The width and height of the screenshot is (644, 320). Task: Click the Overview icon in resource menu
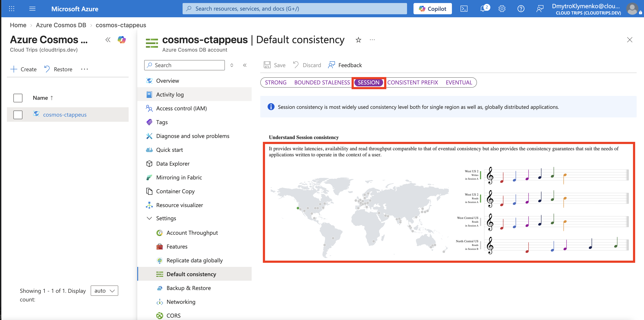[149, 81]
